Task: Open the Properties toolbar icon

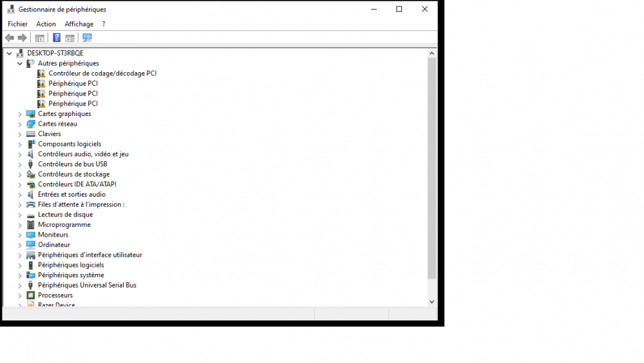Action: (40, 38)
